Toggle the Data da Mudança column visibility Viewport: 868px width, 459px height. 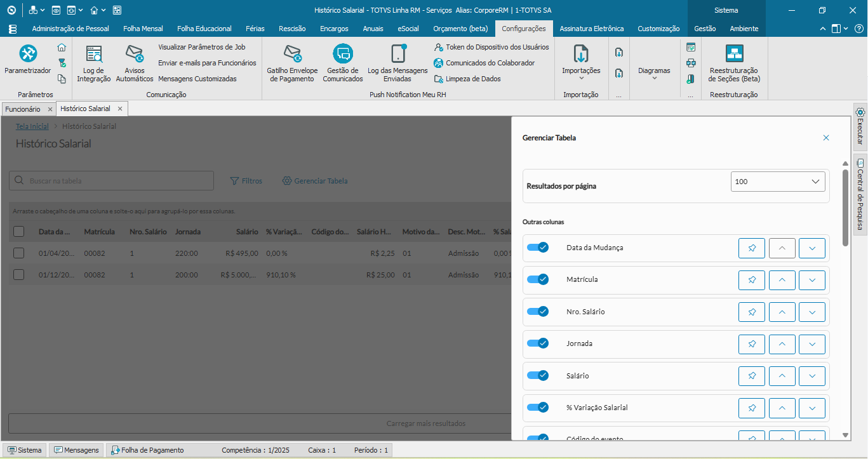[x=538, y=248]
